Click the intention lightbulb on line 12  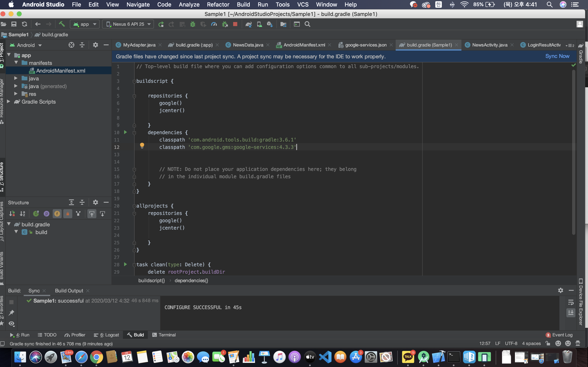[142, 145]
